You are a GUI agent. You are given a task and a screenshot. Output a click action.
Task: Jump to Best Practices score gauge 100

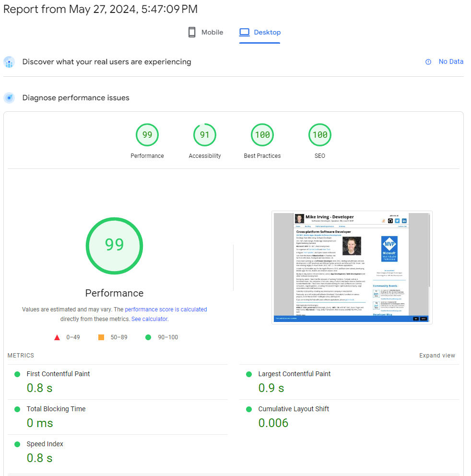point(262,135)
